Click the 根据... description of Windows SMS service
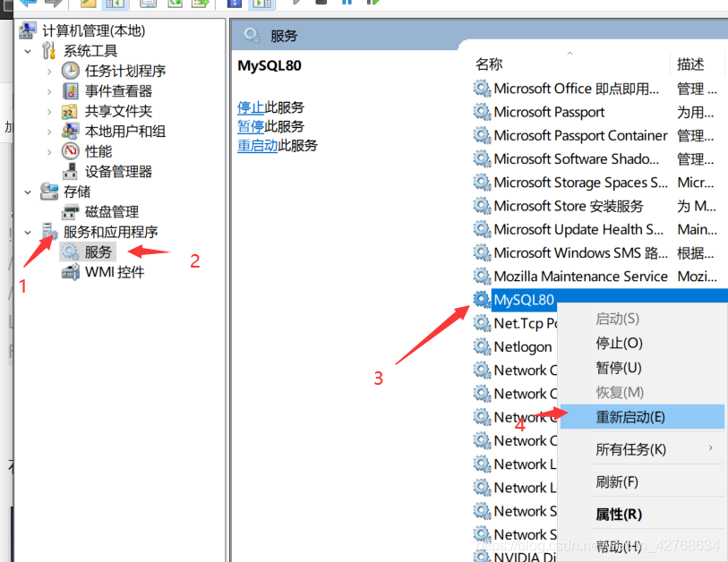 [696, 253]
